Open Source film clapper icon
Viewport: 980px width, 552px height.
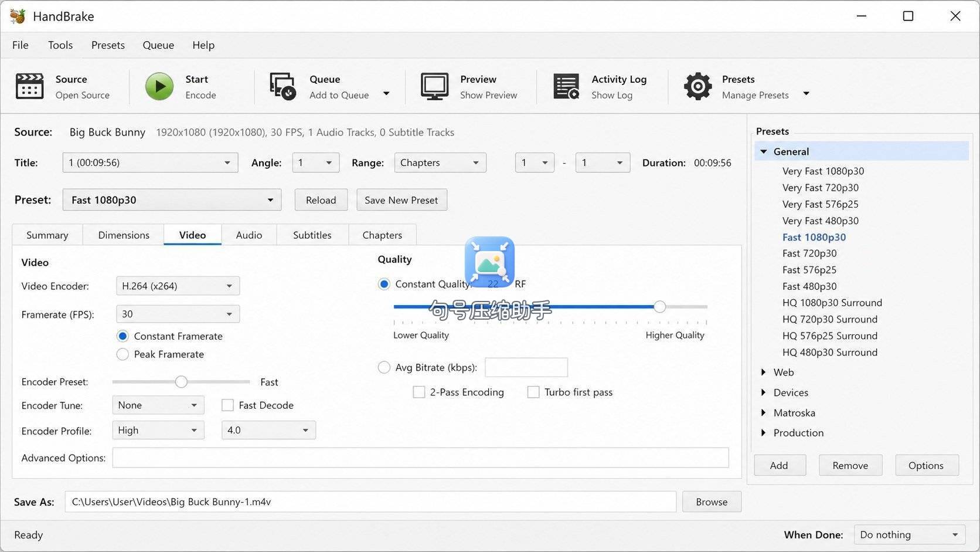pos(29,86)
